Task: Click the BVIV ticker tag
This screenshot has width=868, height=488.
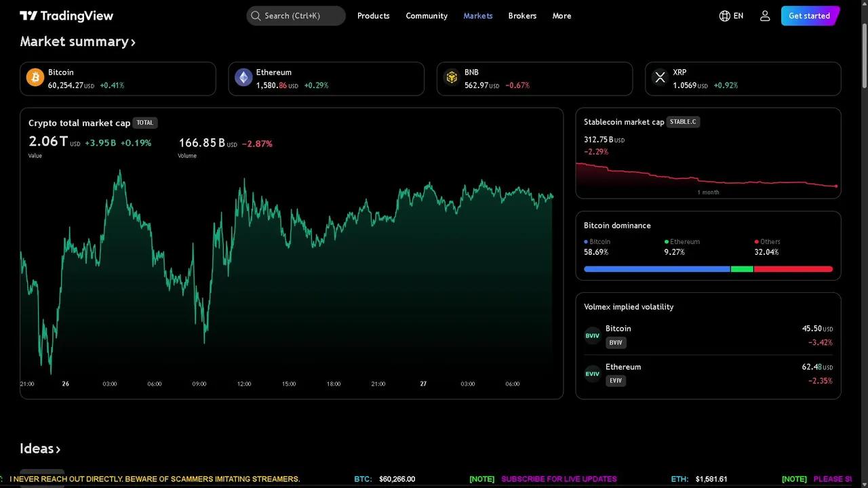Action: 616,342
